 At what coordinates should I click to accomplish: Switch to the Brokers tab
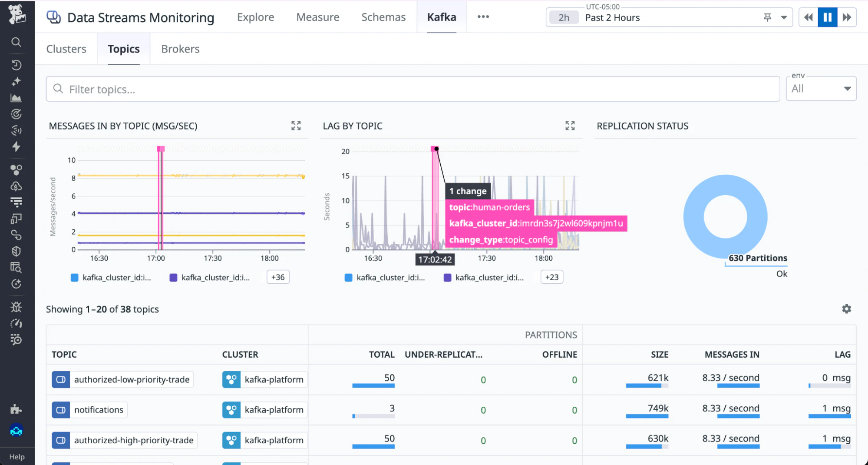(x=180, y=49)
